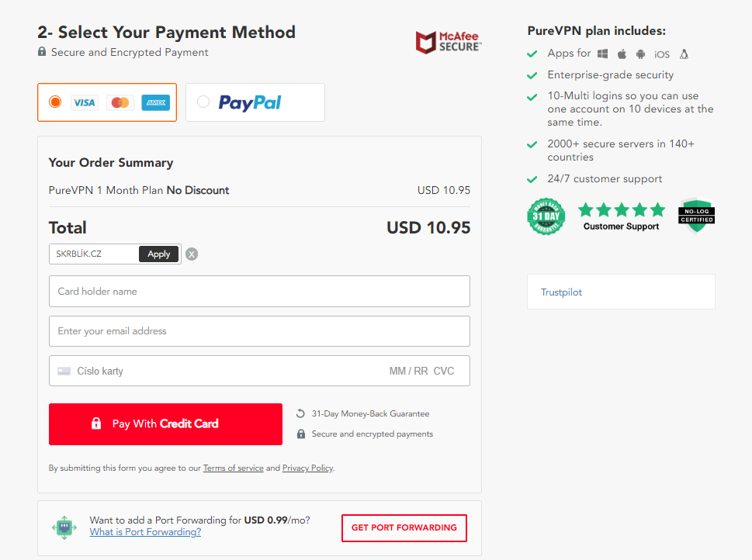Select the PayPal radio button
The image size is (752, 560).
point(203,102)
